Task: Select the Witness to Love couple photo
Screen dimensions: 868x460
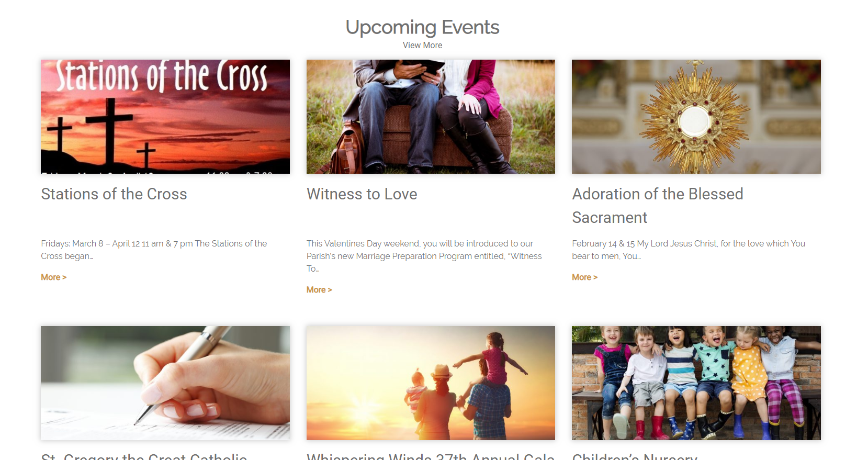Action: 431,117
